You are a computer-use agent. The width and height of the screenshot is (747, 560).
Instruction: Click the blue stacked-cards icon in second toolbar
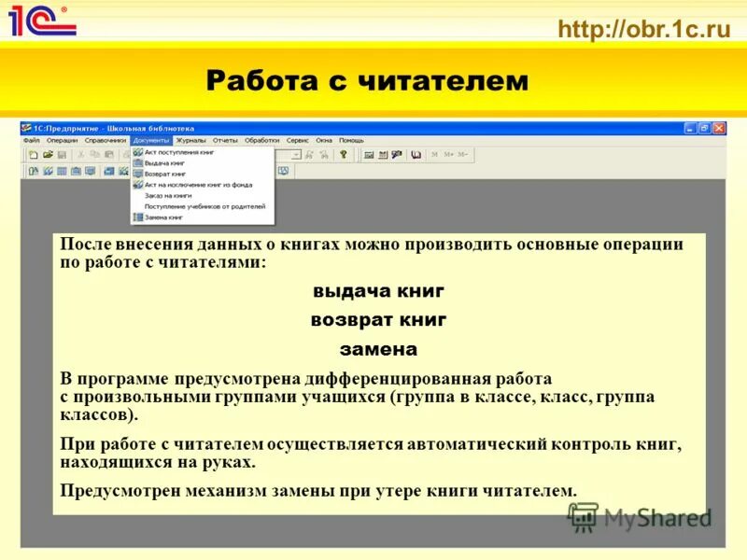click(x=109, y=171)
